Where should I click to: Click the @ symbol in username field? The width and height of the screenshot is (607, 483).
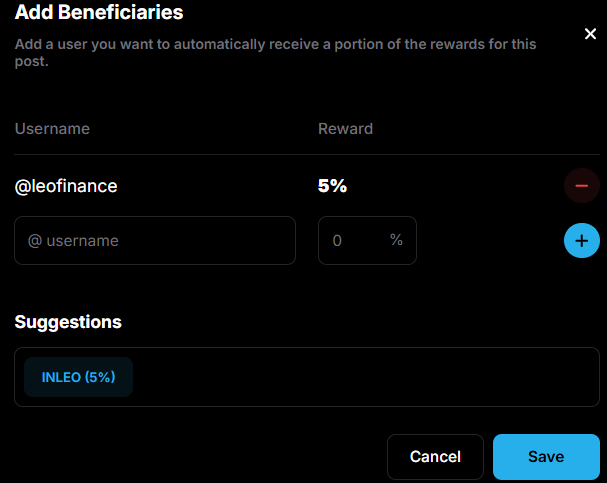[35, 241]
